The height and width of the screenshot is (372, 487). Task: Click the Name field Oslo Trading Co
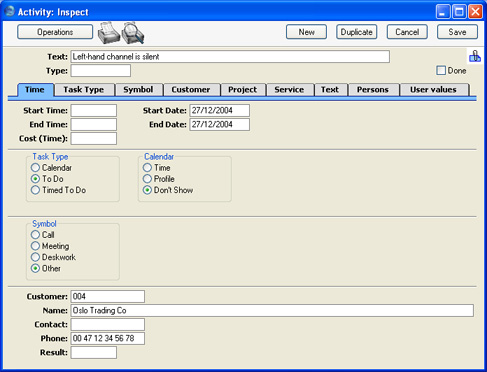tap(272, 310)
